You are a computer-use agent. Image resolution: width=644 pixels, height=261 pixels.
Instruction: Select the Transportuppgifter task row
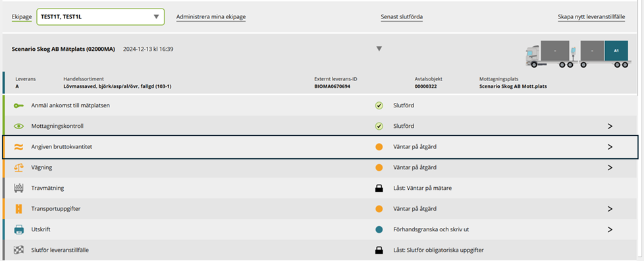(321, 209)
